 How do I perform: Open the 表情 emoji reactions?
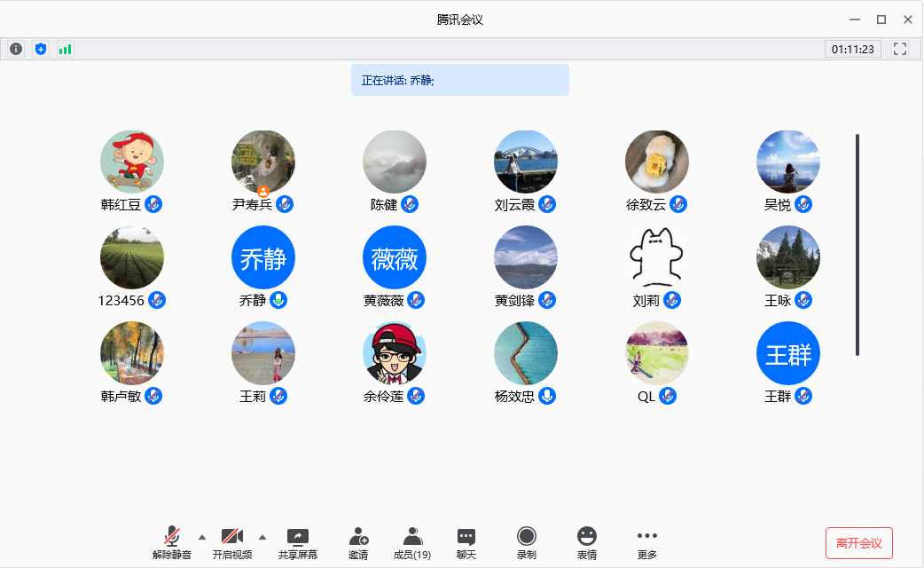point(587,542)
